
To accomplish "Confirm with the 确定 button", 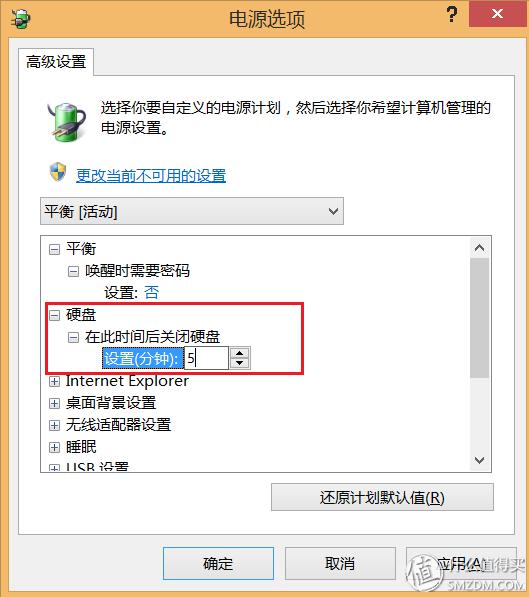I will coord(218,563).
